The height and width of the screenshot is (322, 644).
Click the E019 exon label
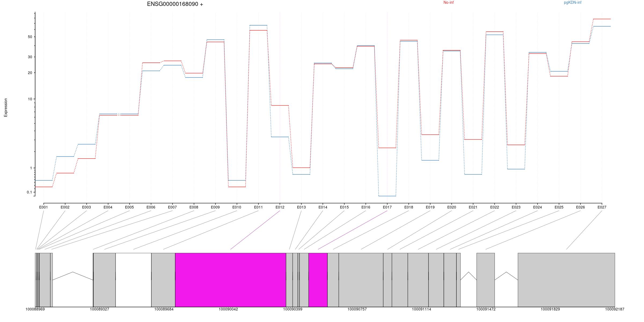[x=430, y=207]
